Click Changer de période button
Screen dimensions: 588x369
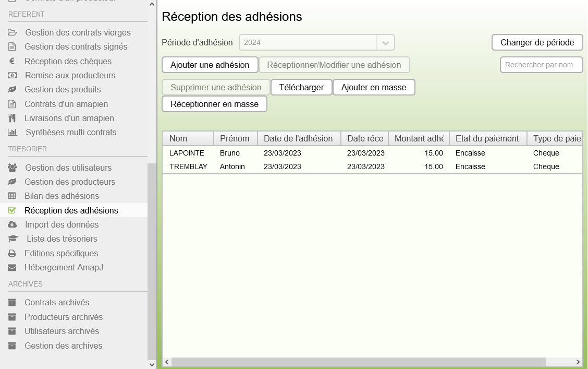pos(537,42)
